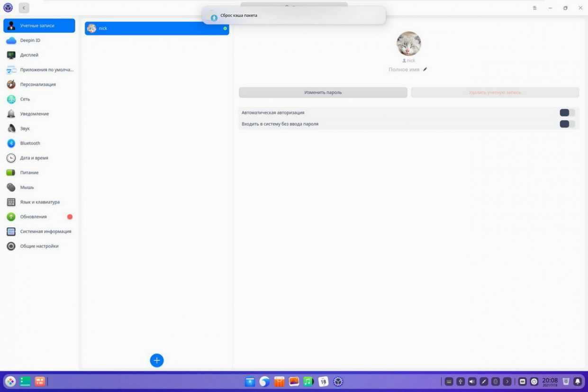Click the nick avatar picture to change it
This screenshot has height=392, width=588.
tap(408, 44)
